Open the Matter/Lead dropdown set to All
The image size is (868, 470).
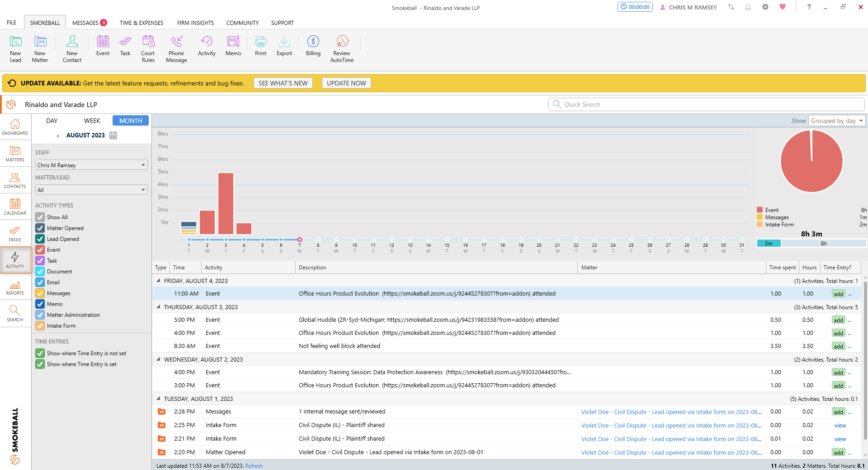[x=92, y=190]
